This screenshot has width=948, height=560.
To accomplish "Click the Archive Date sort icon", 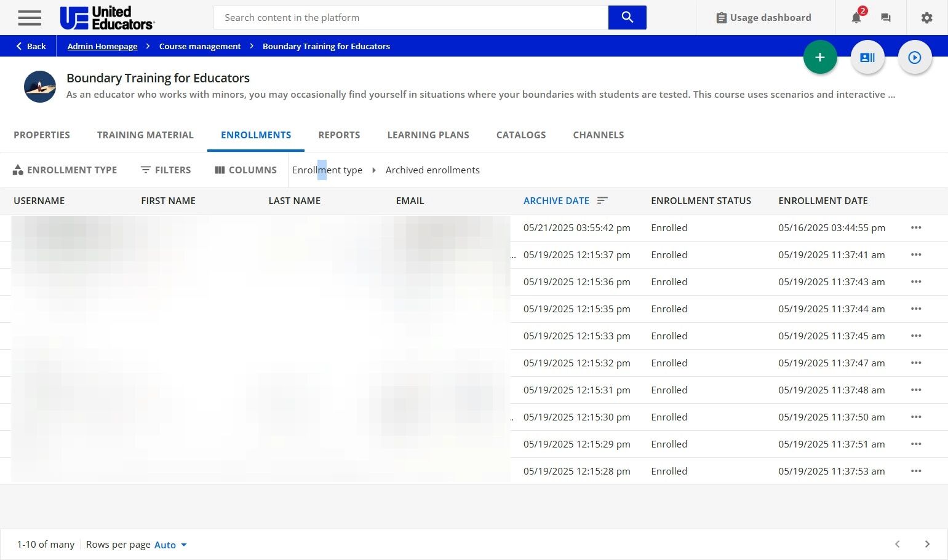I will [x=602, y=200].
